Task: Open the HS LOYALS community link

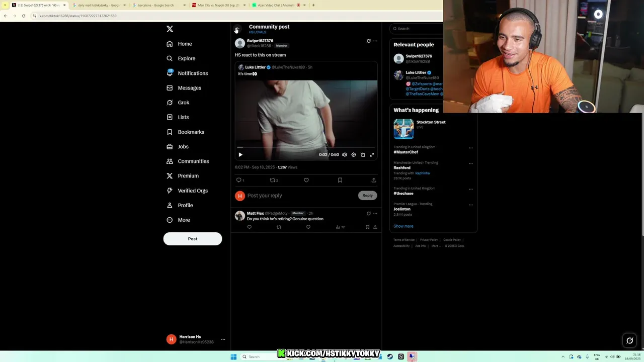Action: coord(258,32)
